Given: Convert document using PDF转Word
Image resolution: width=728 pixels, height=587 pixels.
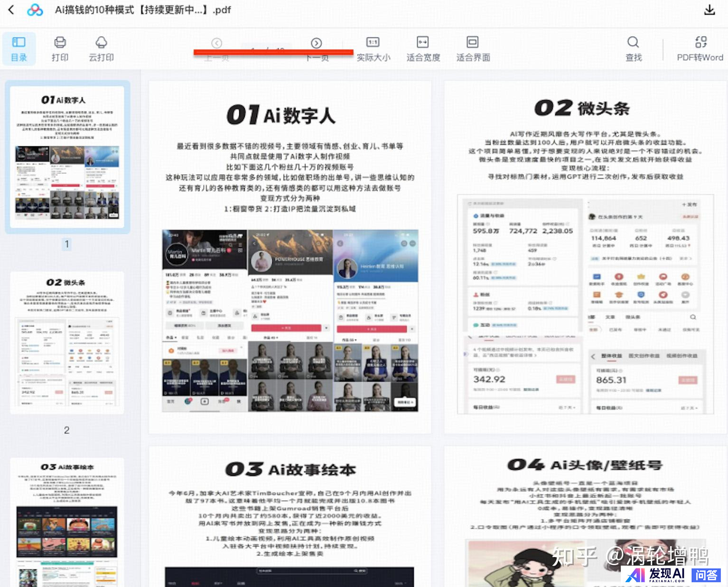Looking at the screenshot, I should [x=700, y=48].
